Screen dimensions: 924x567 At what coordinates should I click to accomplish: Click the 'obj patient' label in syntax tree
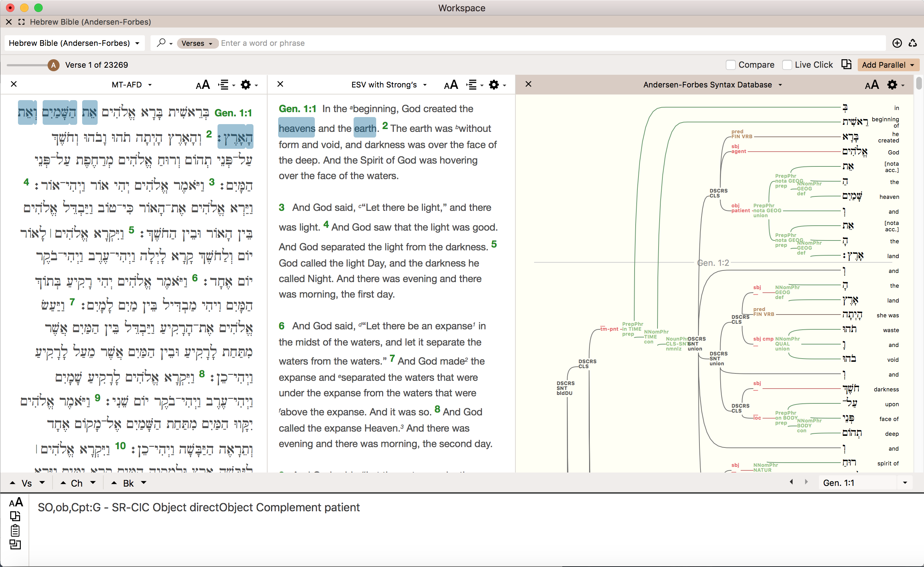[x=740, y=208]
